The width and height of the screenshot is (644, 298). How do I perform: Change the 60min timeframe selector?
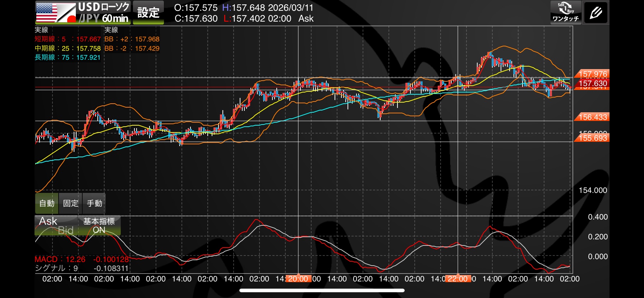[115, 18]
